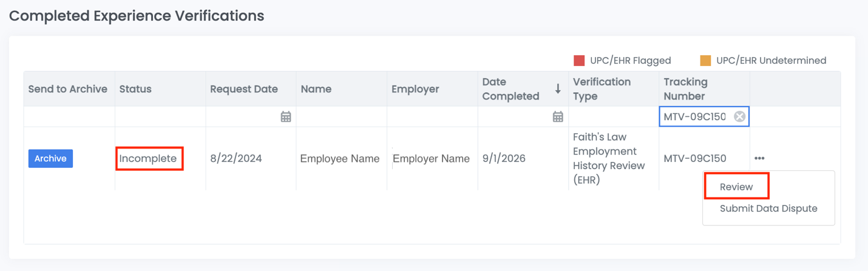Sort by Verification Type column header
The width and height of the screenshot is (868, 271).
602,89
